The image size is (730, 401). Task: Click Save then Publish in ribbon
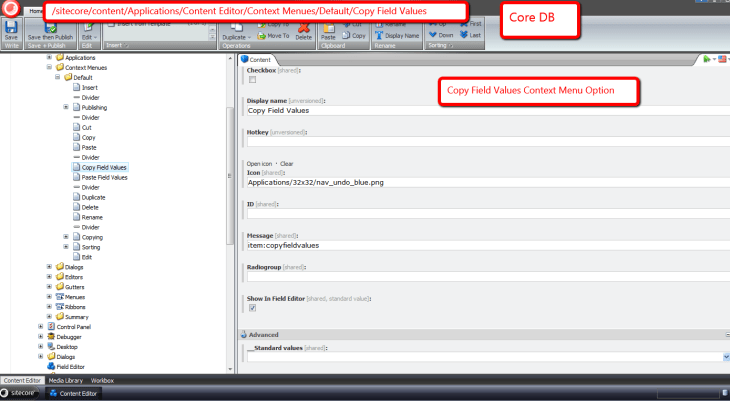(50, 31)
